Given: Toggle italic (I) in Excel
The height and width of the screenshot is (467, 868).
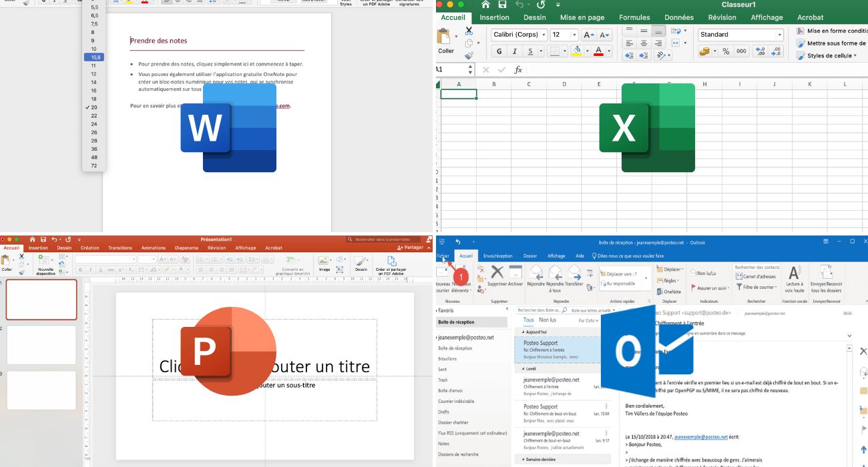Looking at the screenshot, I should 515,51.
